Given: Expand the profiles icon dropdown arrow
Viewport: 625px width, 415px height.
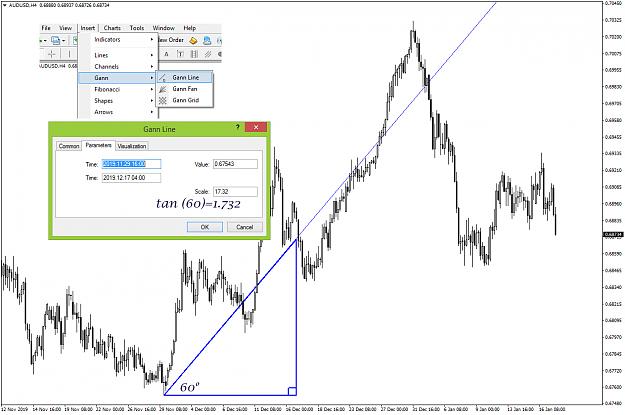Looking at the screenshot, I should click(x=63, y=41).
